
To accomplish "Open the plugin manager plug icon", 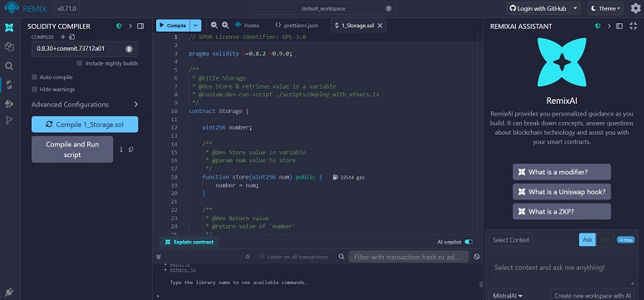I will click(x=9, y=293).
